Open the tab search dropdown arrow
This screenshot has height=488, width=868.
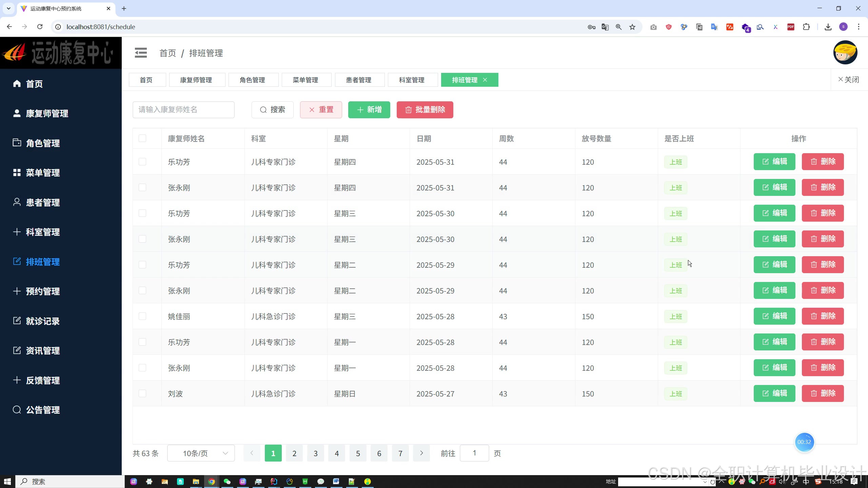pyautogui.click(x=8, y=8)
